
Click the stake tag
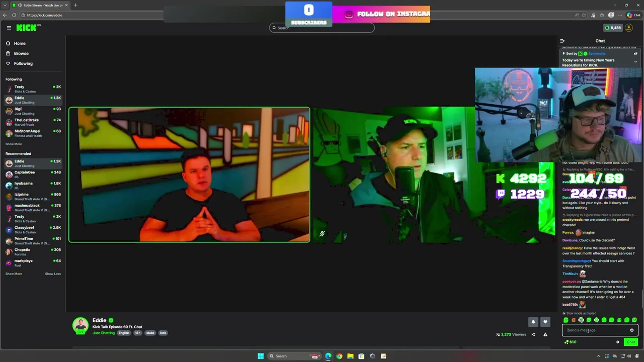(150, 333)
